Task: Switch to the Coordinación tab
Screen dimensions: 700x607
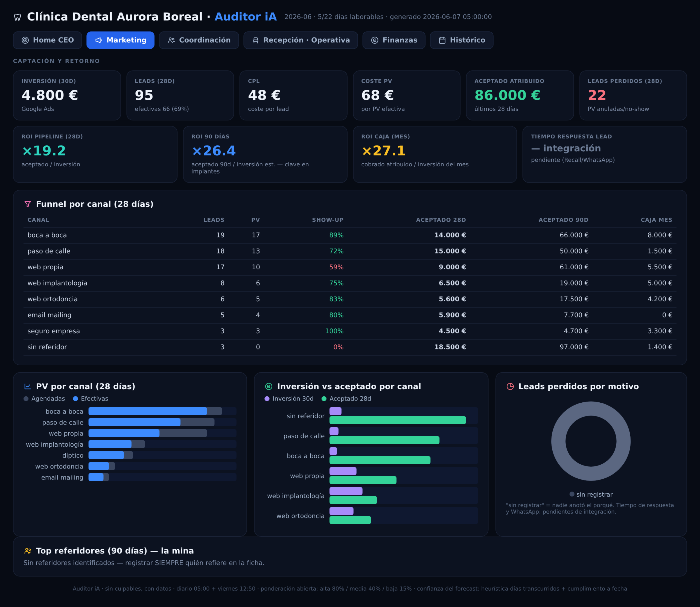Action: [199, 40]
